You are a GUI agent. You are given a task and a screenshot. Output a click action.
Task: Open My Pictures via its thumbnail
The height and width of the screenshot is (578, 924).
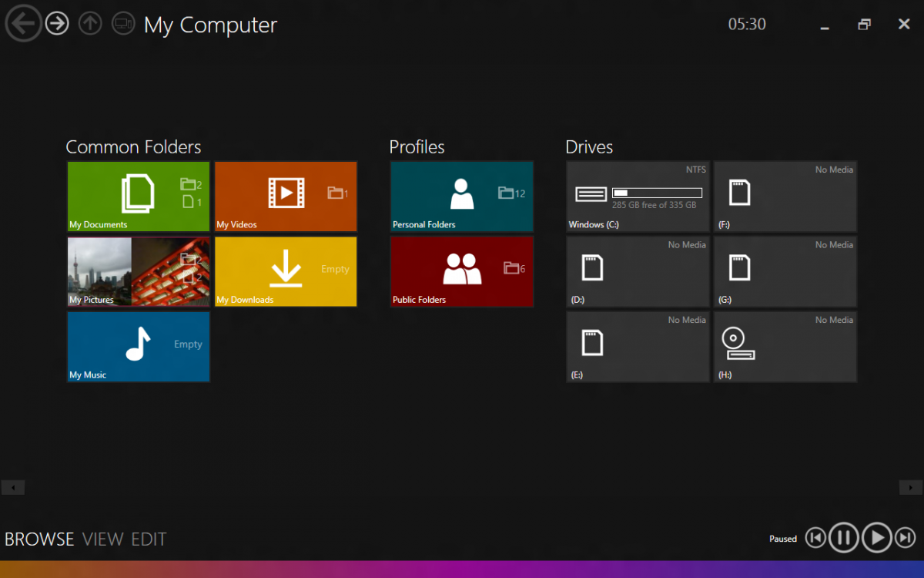138,271
